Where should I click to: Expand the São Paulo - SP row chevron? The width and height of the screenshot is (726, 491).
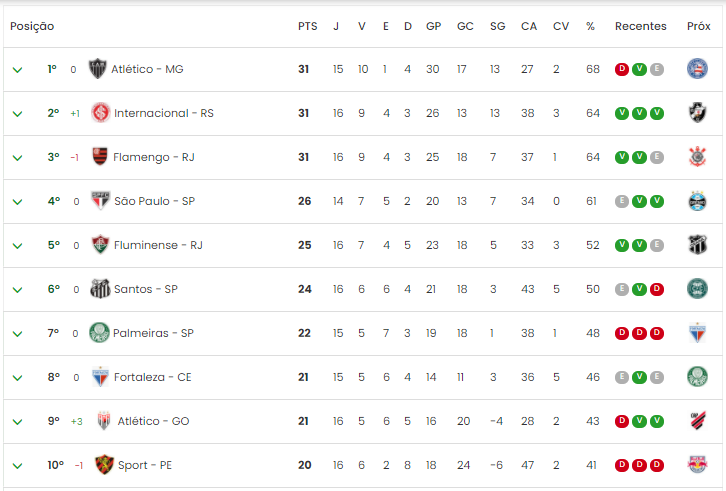coord(18,202)
